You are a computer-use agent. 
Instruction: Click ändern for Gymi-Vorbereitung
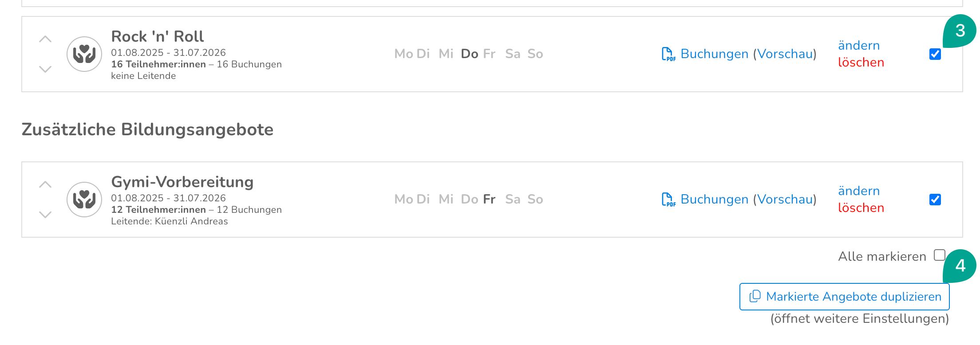coord(859,191)
